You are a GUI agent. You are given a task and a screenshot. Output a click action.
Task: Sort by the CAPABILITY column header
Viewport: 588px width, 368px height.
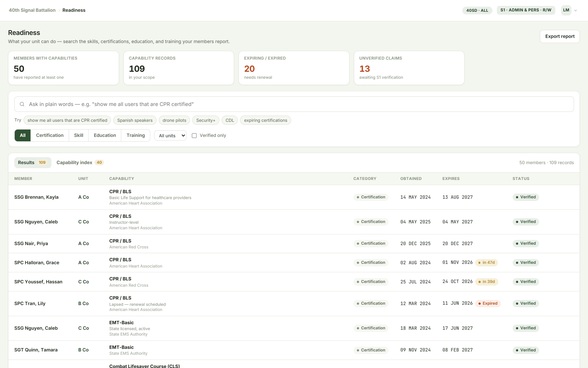pos(122,179)
